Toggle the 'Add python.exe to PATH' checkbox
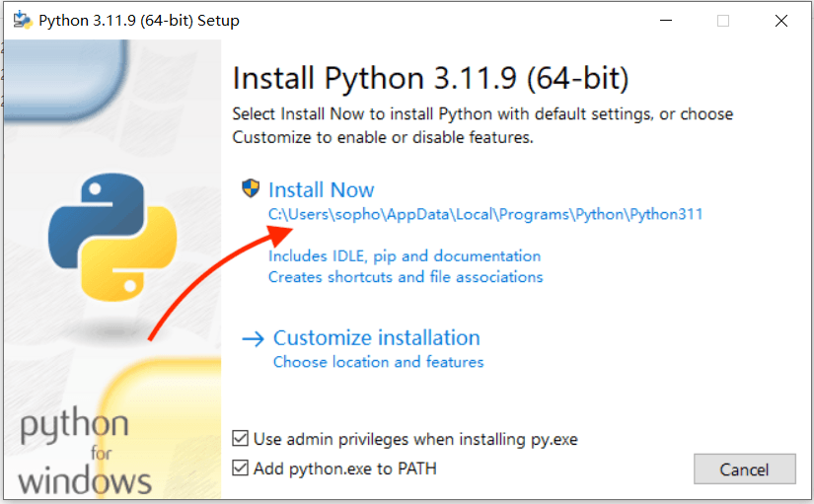 click(x=240, y=468)
